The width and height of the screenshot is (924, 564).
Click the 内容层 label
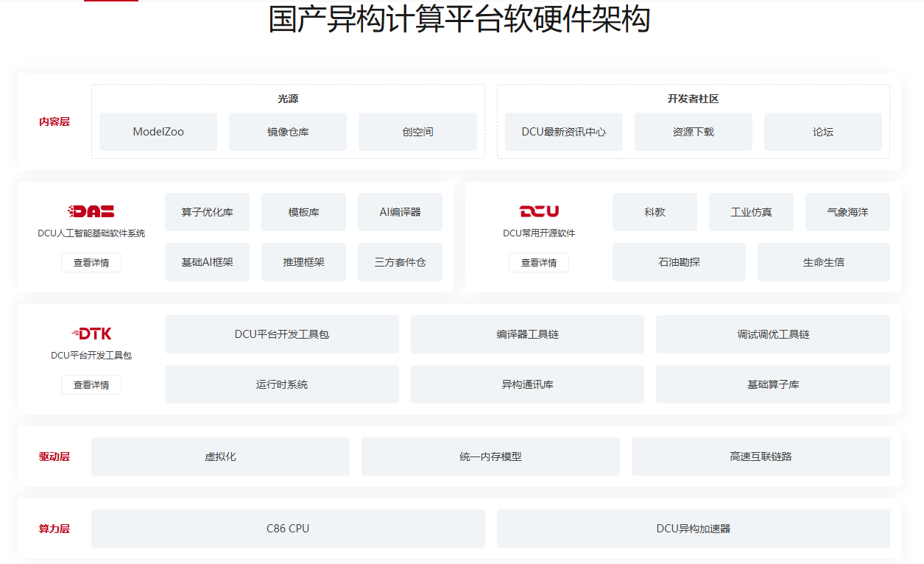click(54, 121)
